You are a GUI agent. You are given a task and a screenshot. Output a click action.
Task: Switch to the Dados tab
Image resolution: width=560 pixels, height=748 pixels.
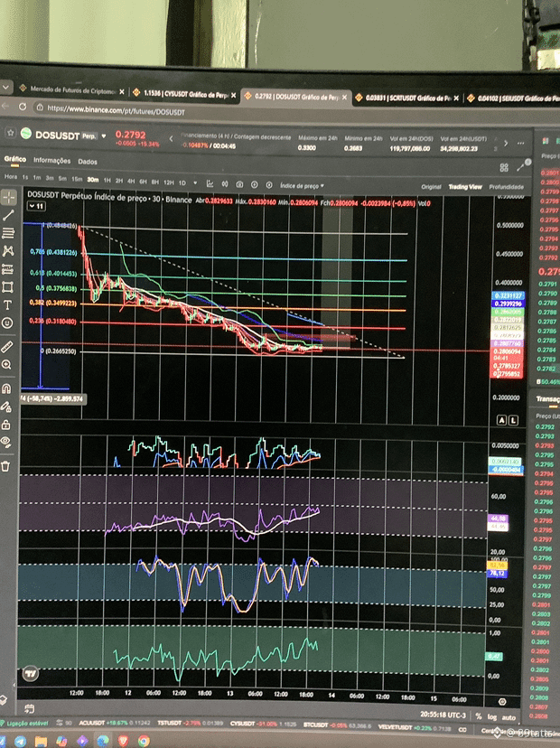click(88, 162)
